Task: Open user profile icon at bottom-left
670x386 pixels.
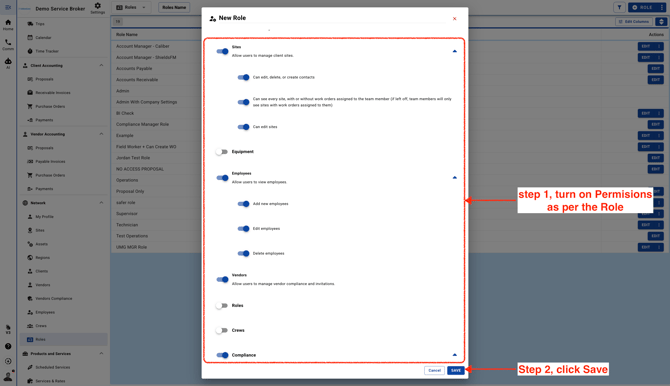Action: (8, 376)
